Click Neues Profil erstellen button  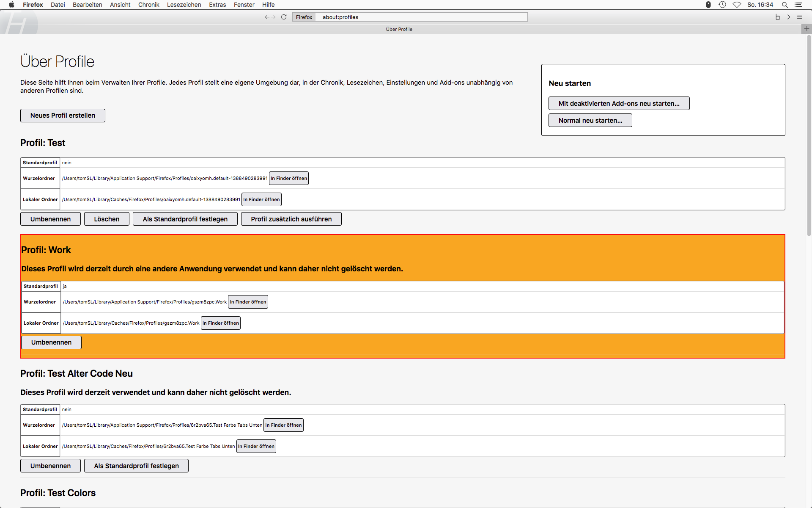pyautogui.click(x=63, y=116)
